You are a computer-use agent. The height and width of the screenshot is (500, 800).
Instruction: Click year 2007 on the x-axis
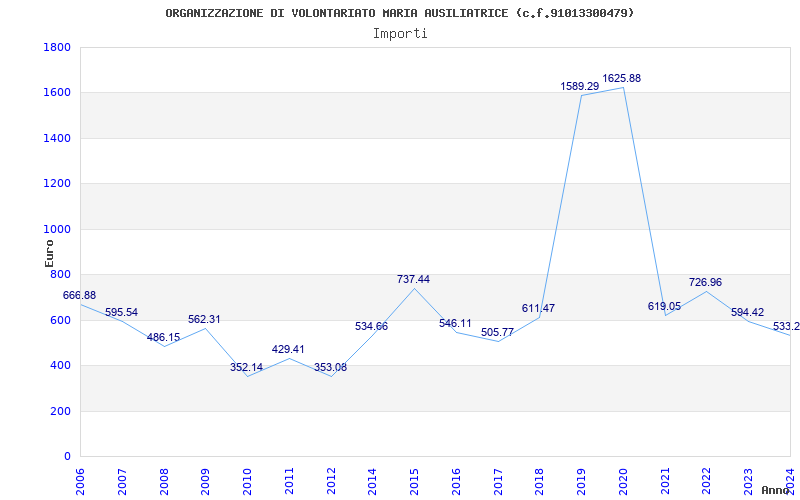pyautogui.click(x=122, y=481)
